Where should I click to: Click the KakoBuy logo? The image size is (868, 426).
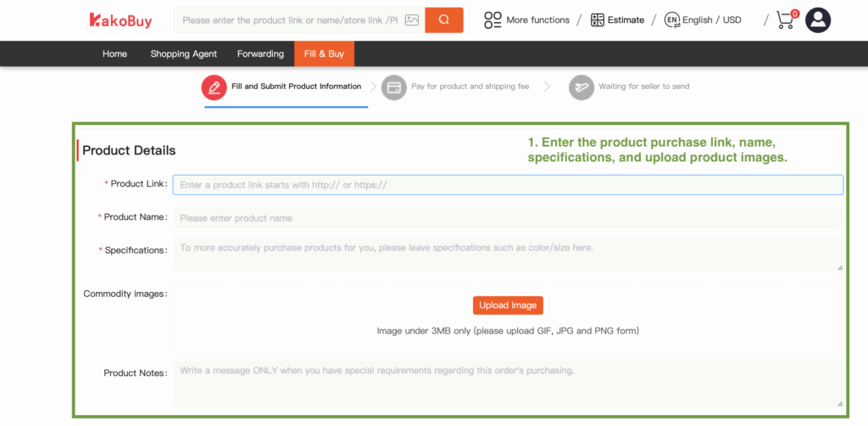(120, 20)
